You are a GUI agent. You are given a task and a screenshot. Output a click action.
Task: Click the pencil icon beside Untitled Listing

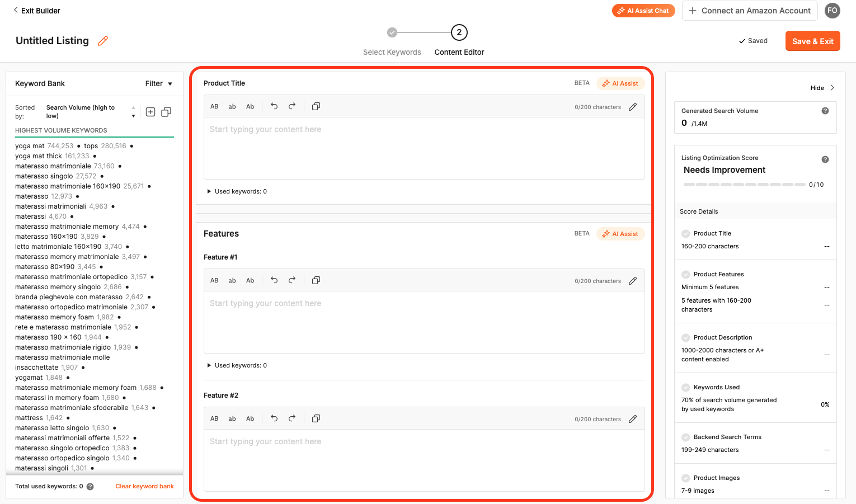103,41
